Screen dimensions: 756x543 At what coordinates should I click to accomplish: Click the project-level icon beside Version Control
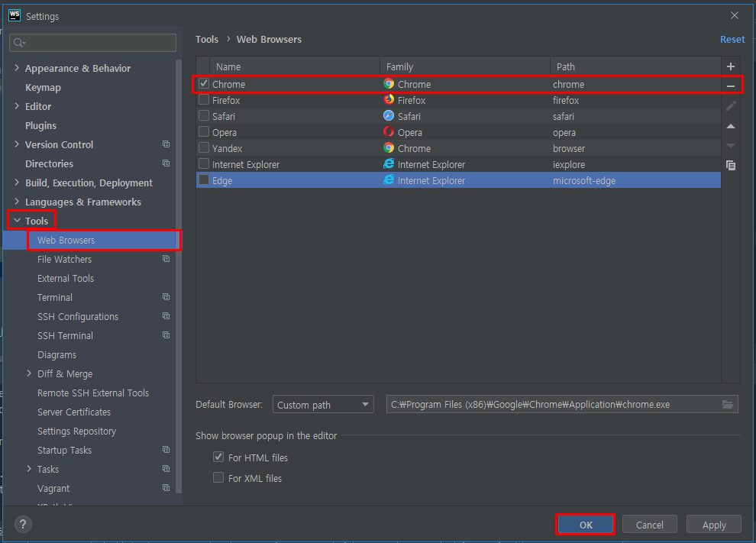(166, 144)
